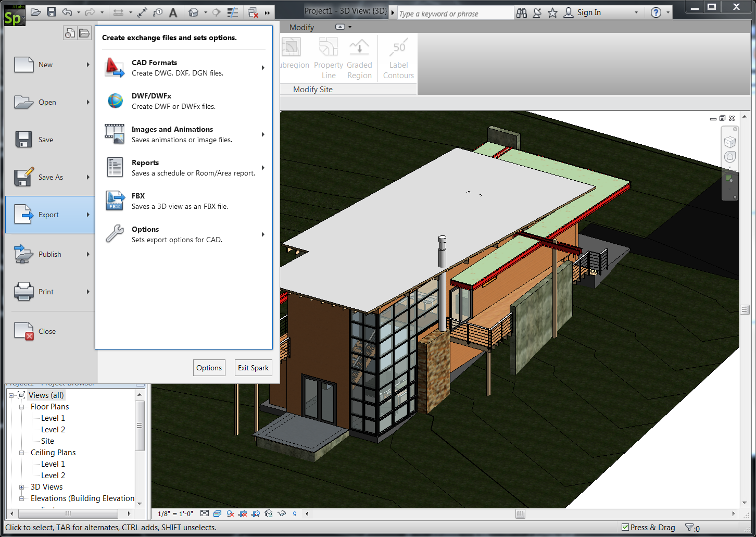Image resolution: width=756 pixels, height=537 pixels.
Task: Choose DWF/DWFx export option
Action: [x=185, y=101]
